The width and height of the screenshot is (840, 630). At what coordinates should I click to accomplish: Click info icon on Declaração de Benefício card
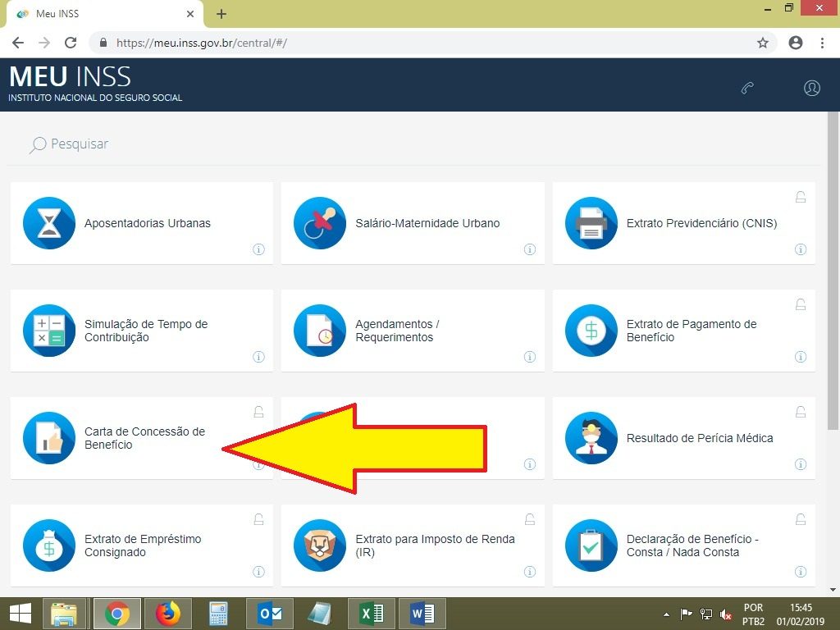click(x=801, y=572)
